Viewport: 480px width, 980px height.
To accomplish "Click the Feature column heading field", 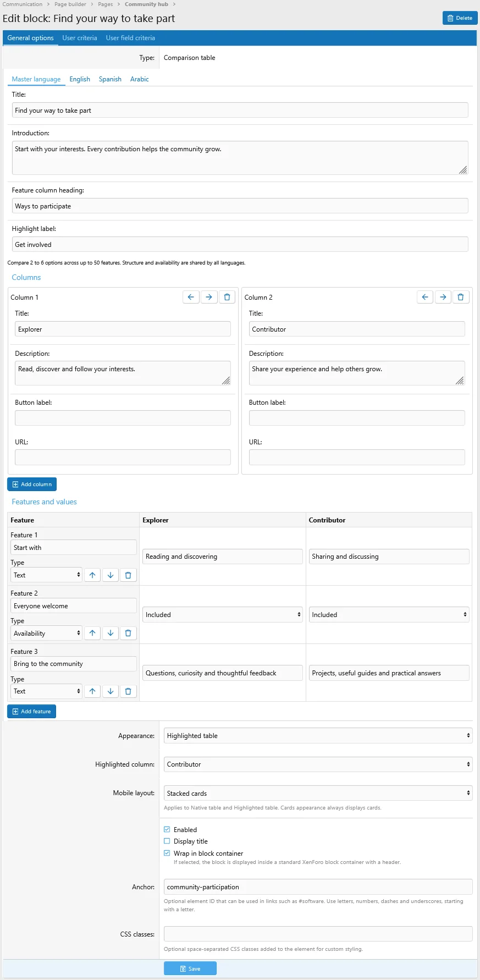I will click(x=240, y=206).
